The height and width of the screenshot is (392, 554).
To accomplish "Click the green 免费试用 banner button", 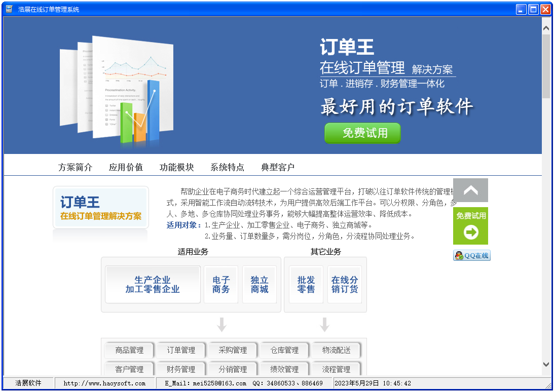I will [x=362, y=133].
